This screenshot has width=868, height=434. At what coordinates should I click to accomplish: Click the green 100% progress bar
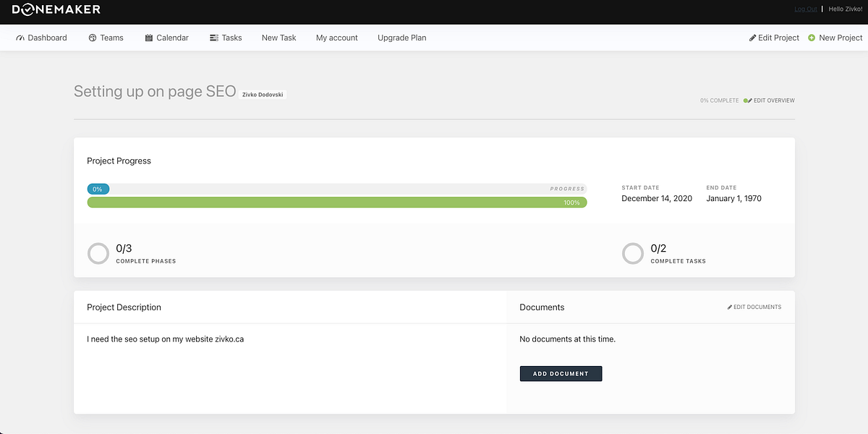pyautogui.click(x=337, y=203)
